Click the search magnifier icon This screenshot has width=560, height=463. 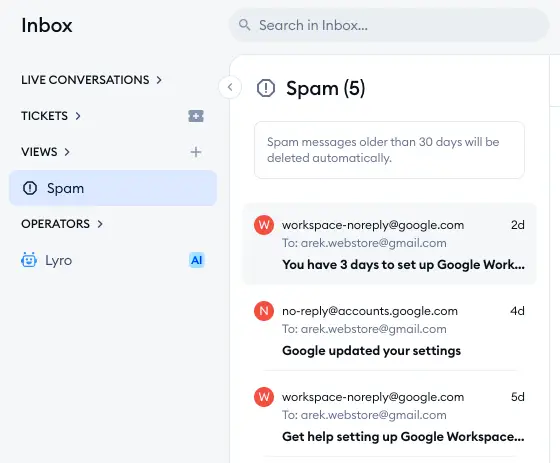click(245, 25)
